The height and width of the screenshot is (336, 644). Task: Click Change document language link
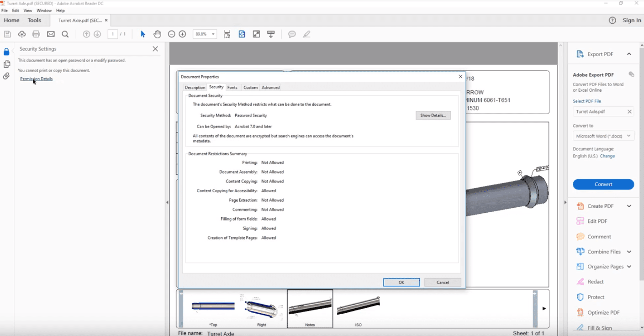click(x=607, y=156)
